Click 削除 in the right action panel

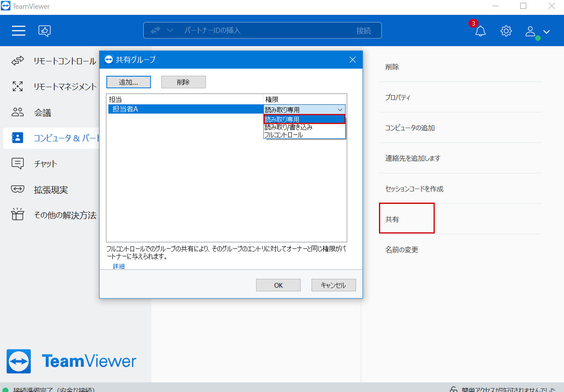(392, 67)
